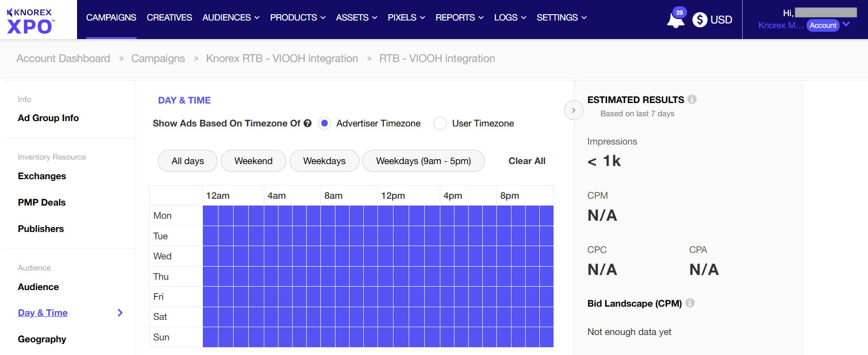Open the Audience section in sidebar
The width and height of the screenshot is (868, 355).
tap(38, 287)
